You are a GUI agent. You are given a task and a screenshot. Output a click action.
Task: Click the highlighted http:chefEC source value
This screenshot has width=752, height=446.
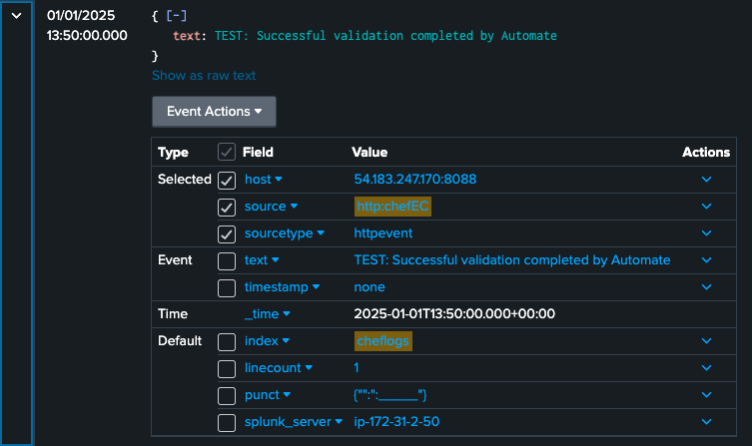(393, 207)
